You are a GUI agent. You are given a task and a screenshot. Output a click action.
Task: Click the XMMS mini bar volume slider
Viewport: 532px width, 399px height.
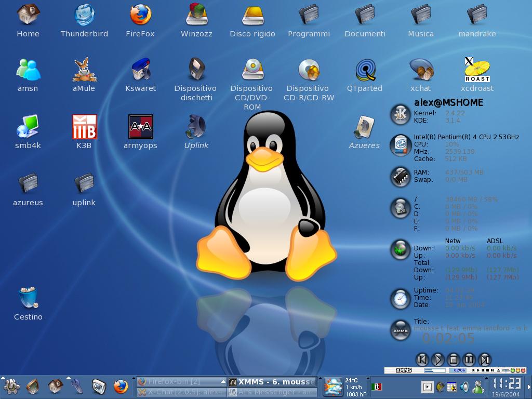click(506, 370)
